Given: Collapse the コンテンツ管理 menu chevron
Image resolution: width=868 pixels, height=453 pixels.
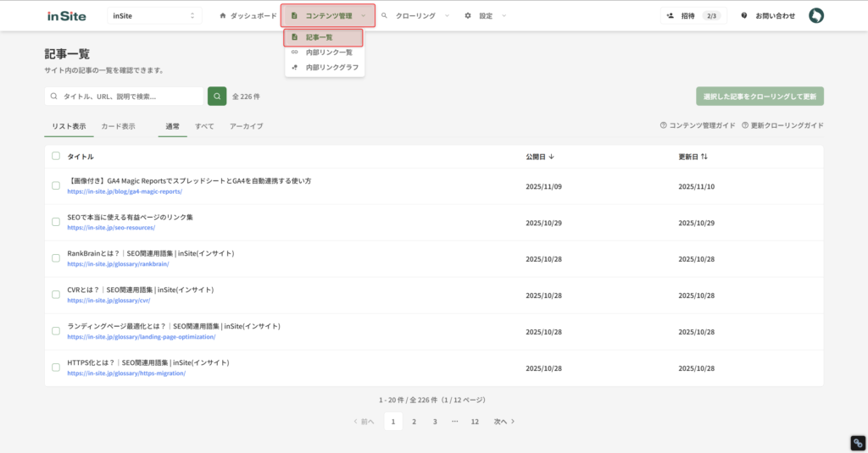Looking at the screenshot, I should pos(363,15).
